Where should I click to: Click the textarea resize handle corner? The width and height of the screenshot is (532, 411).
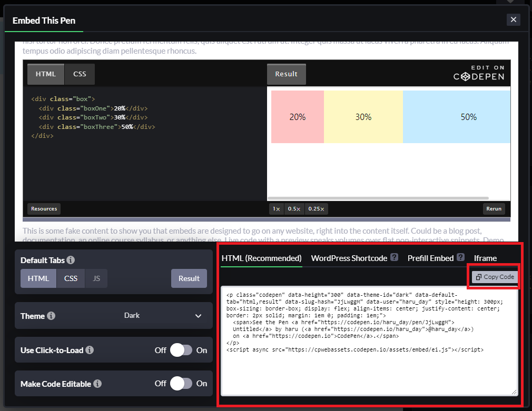pyautogui.click(x=514, y=393)
